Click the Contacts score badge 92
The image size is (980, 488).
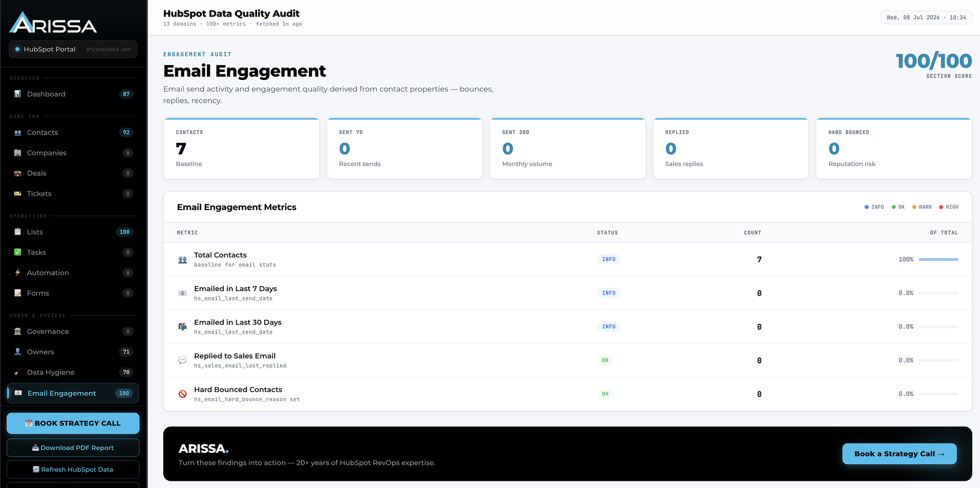coord(126,133)
